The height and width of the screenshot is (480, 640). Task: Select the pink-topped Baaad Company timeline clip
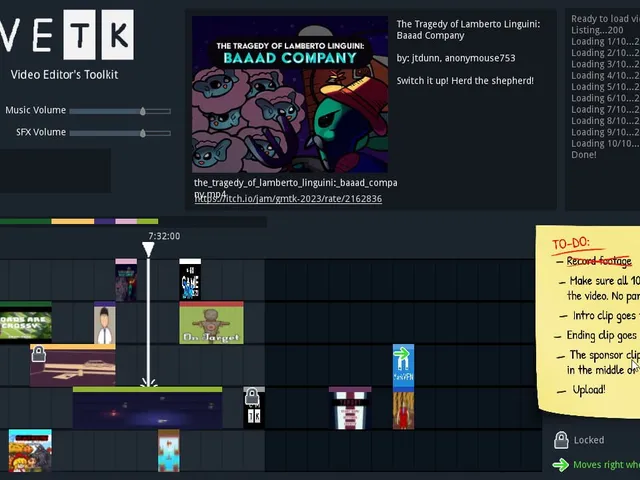[126, 280]
